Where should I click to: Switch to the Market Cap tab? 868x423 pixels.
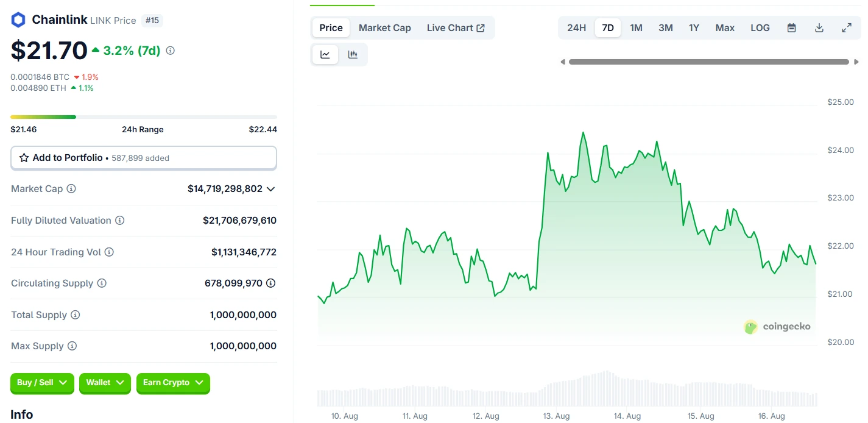coord(385,28)
